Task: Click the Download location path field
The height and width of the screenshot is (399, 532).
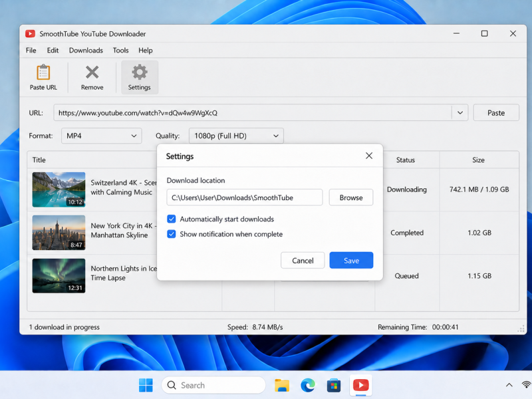Action: [x=244, y=198]
